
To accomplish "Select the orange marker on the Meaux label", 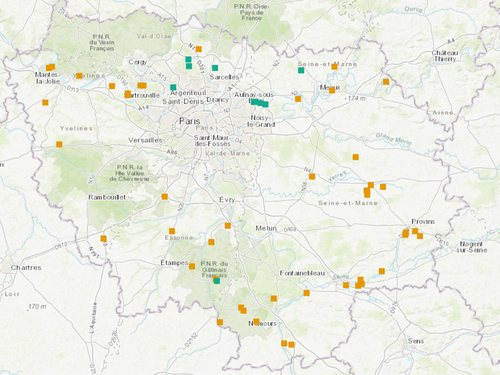I will click(x=332, y=90).
